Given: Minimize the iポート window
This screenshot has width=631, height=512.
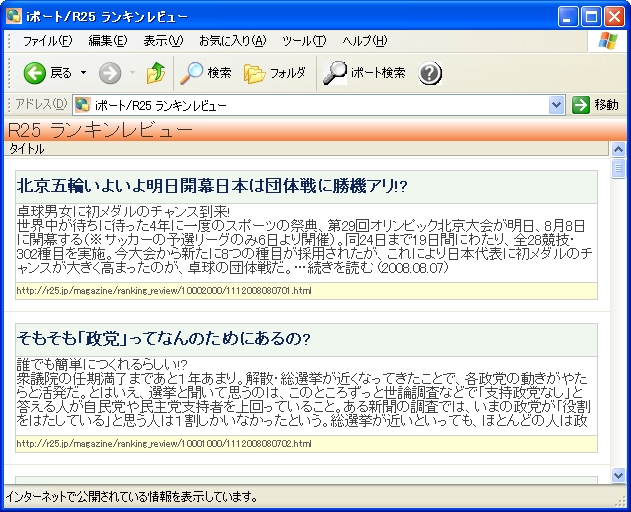Looking at the screenshot, I should click(x=567, y=17).
